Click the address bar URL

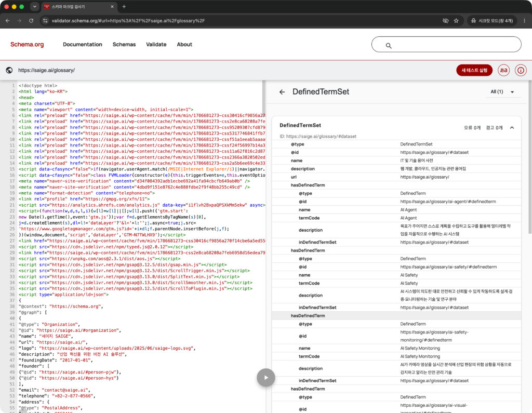coord(128,21)
